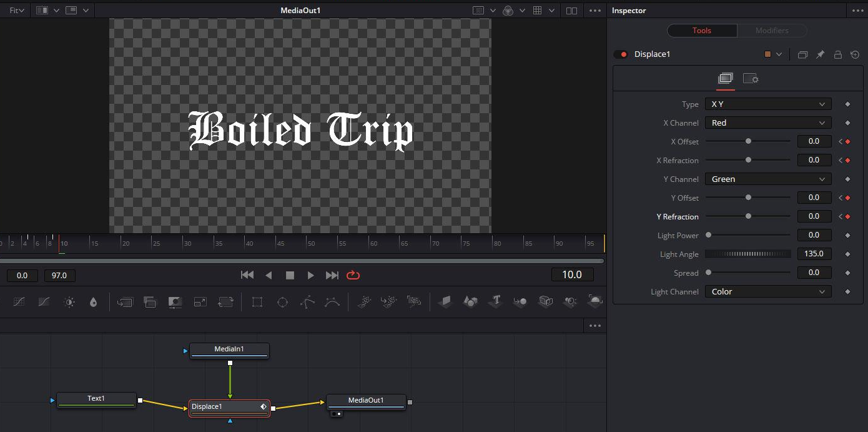Add a Channel Booleans node from toolbar
This screenshot has height=432, width=868.
pyautogui.click(x=150, y=302)
